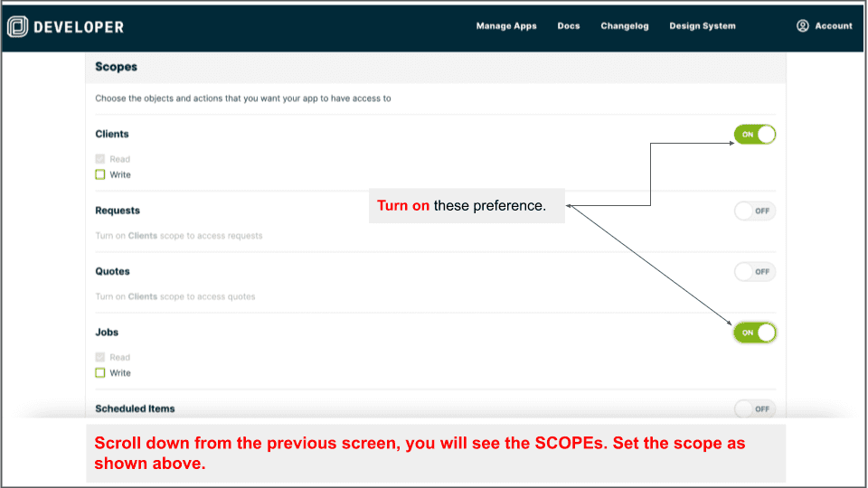Click the red scroll-down instruction text
This screenshot has height=488, width=868.
point(420,453)
